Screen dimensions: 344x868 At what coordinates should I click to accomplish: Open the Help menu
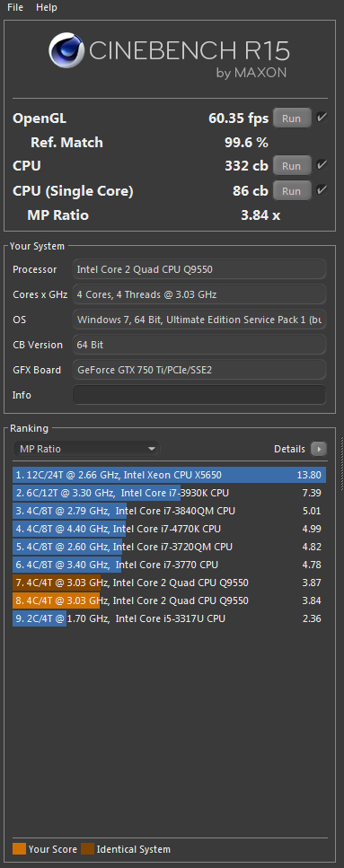47,8
